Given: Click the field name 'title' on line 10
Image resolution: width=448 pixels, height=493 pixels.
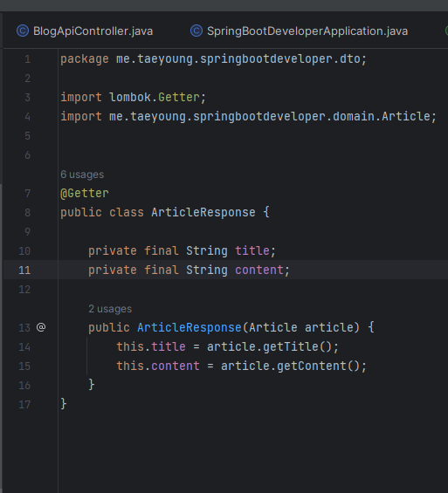Looking at the screenshot, I should pos(252,251).
